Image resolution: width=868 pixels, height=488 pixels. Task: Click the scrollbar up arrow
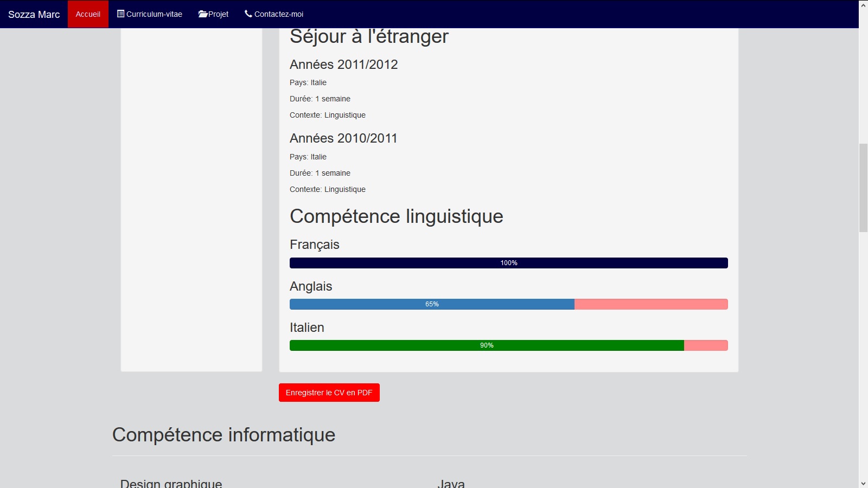click(863, 5)
